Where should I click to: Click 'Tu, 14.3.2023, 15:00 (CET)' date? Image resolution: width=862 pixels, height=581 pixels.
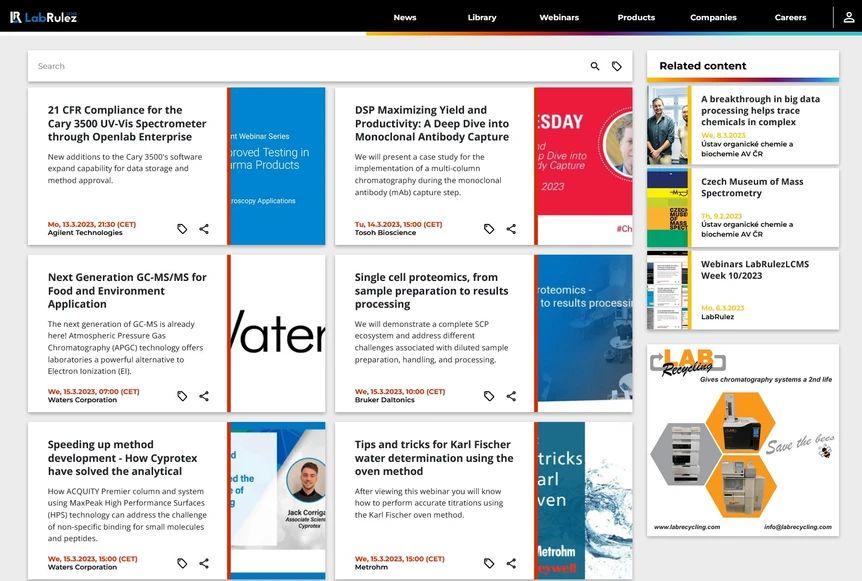click(398, 224)
